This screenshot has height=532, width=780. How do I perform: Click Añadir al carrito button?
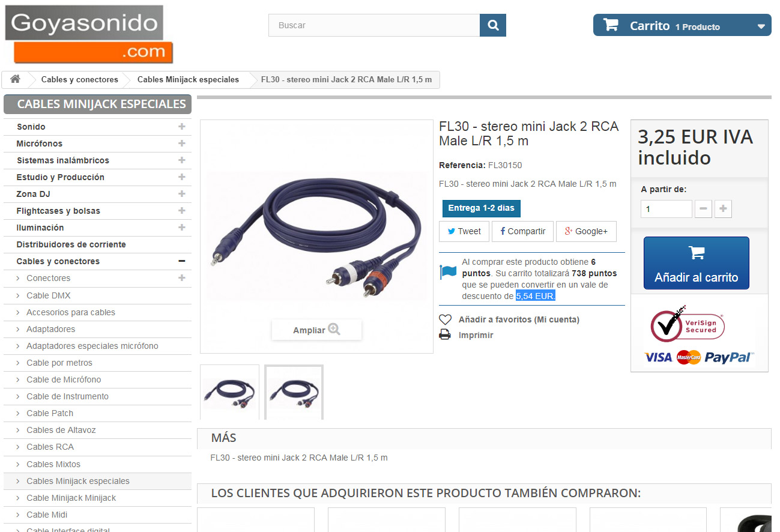(x=697, y=263)
